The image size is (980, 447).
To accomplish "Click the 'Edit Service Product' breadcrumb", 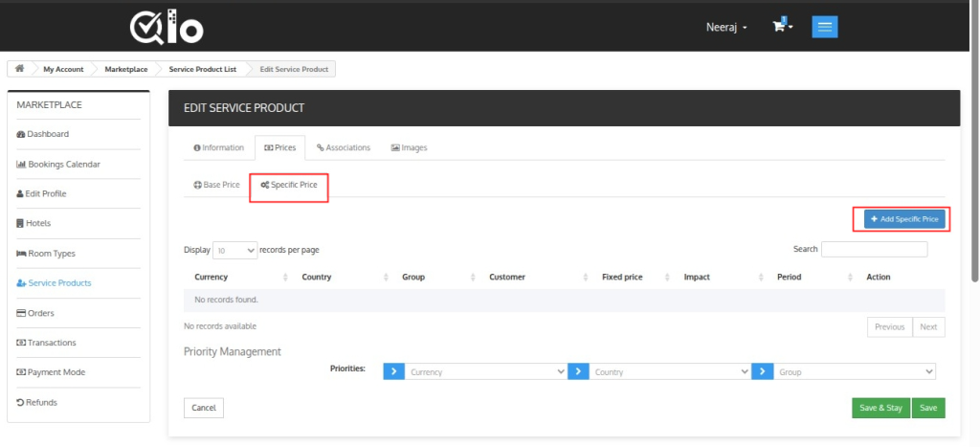I will click(x=294, y=69).
